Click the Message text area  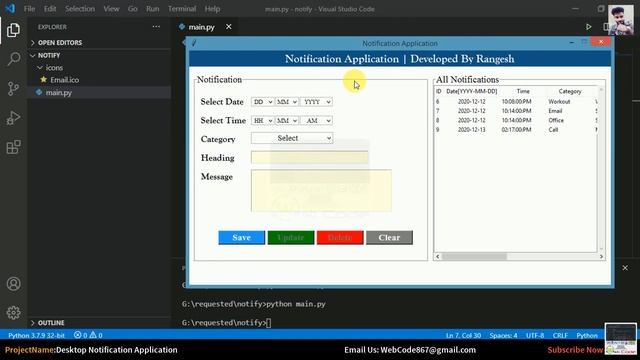tap(321, 191)
